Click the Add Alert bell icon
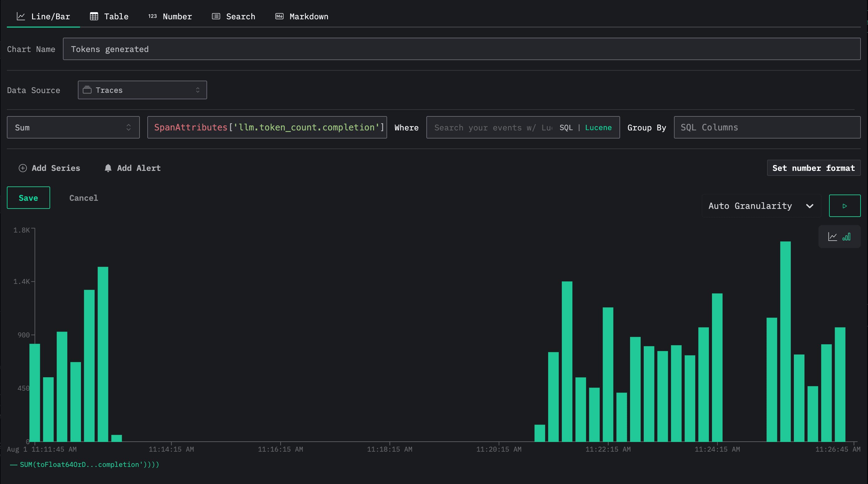Screen dimensions: 868x484 (108, 168)
